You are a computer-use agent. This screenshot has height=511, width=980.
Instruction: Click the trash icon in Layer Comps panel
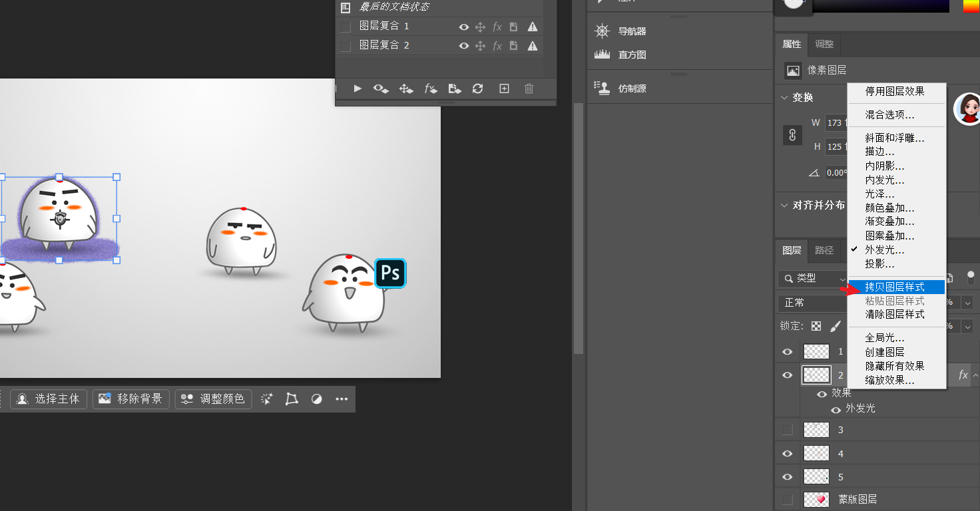[529, 88]
